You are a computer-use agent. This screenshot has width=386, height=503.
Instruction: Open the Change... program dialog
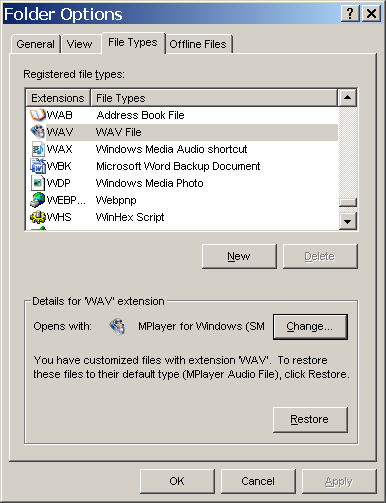(310, 327)
